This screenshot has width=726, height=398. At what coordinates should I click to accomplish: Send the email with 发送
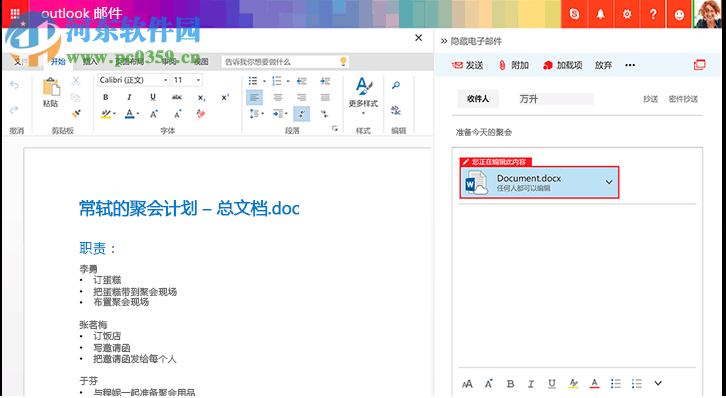468,65
